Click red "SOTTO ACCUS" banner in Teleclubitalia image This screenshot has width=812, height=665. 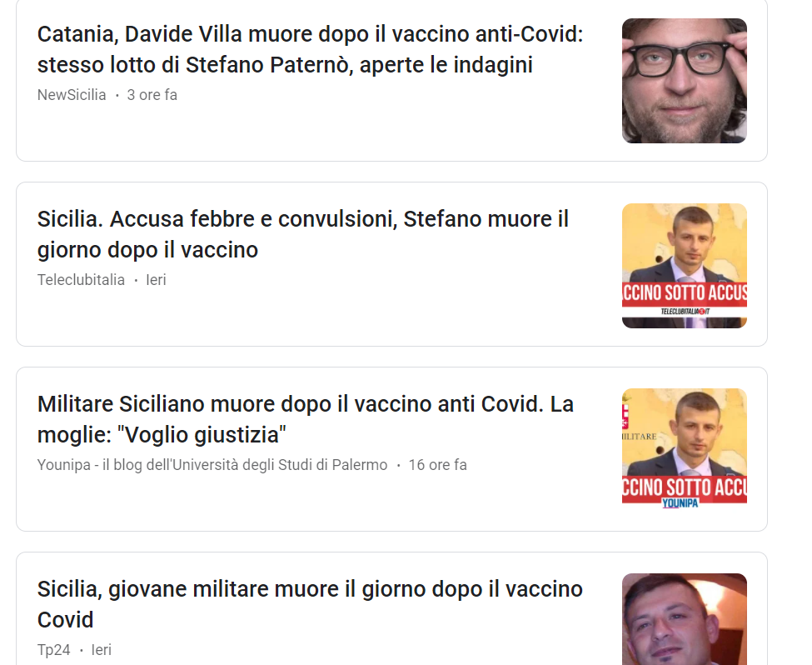(684, 292)
